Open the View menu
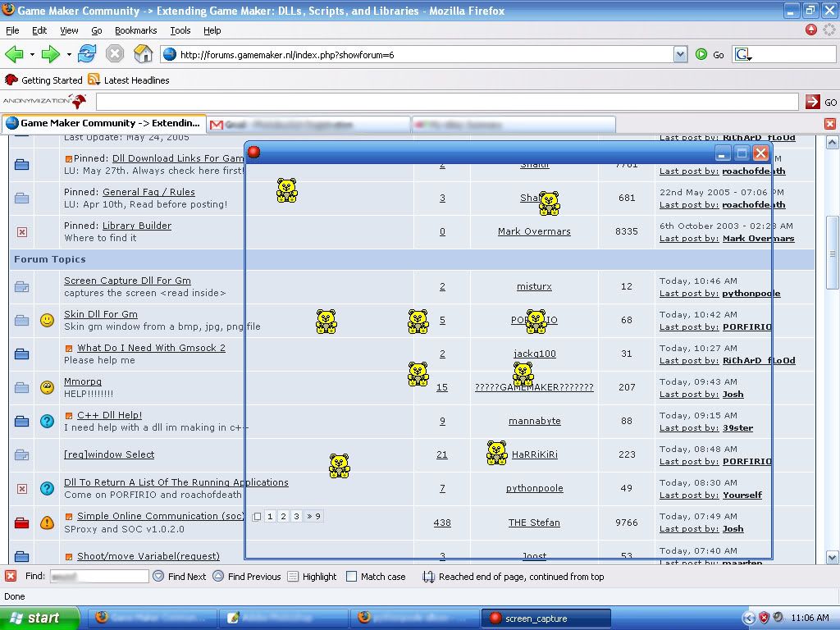Image resolution: width=840 pixels, height=630 pixels. point(69,30)
